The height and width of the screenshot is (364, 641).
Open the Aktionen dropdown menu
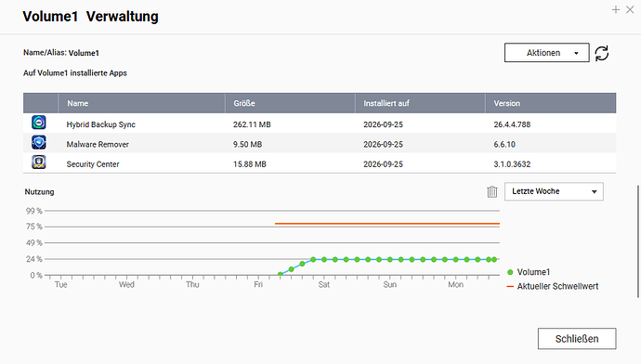pos(546,53)
